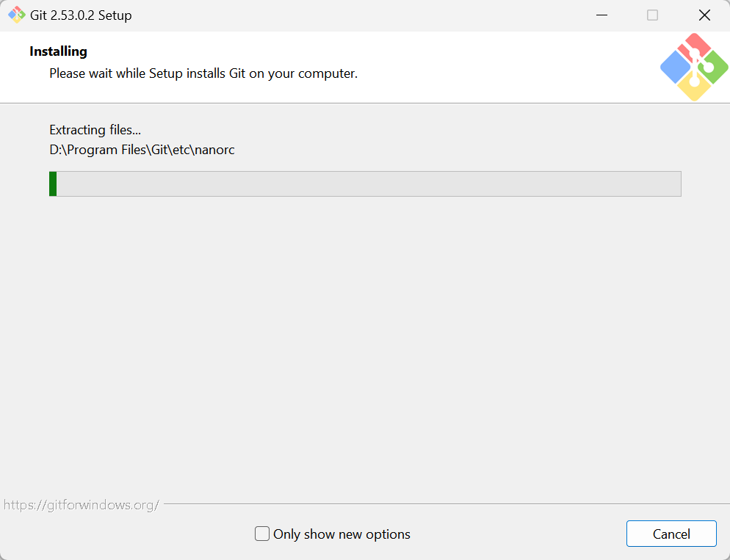Click the empty gray progress bar track
The image size is (730, 560).
(367, 183)
